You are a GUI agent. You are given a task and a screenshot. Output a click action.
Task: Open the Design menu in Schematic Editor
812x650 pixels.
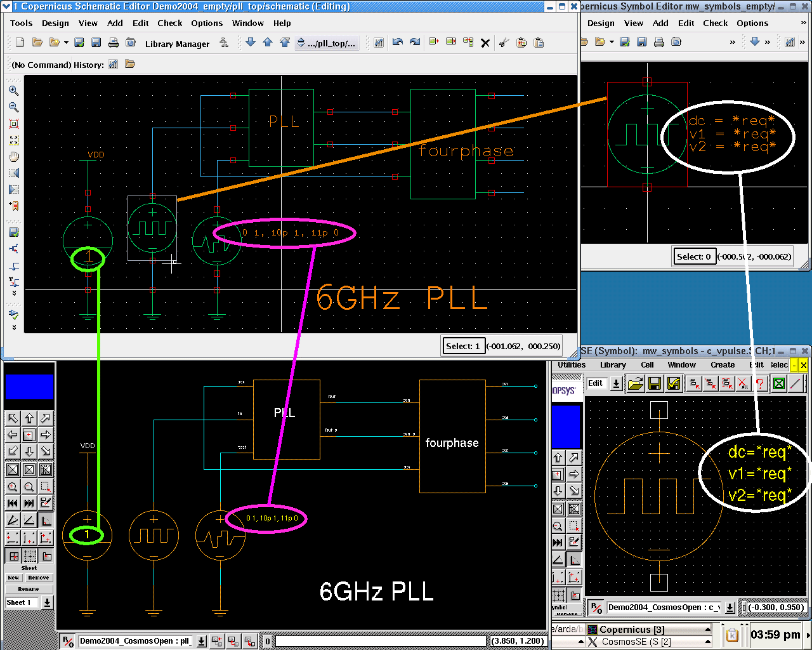(55, 23)
